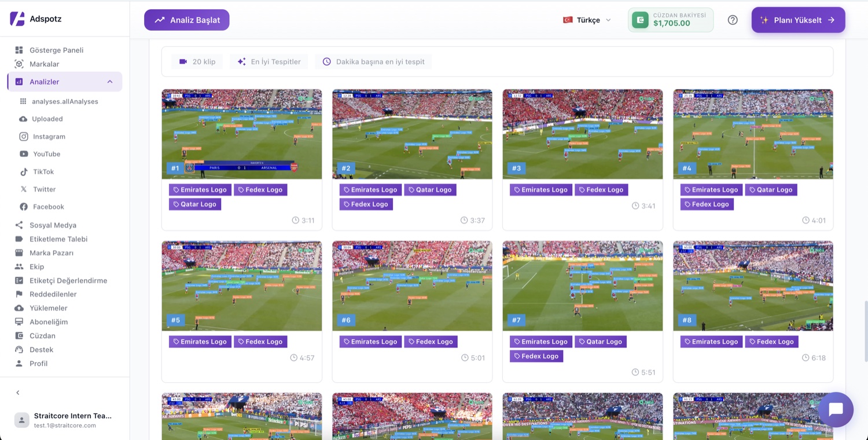Viewport: 868px width, 440px height.
Task: Open Twitter analyses X icon
Action: pos(24,189)
